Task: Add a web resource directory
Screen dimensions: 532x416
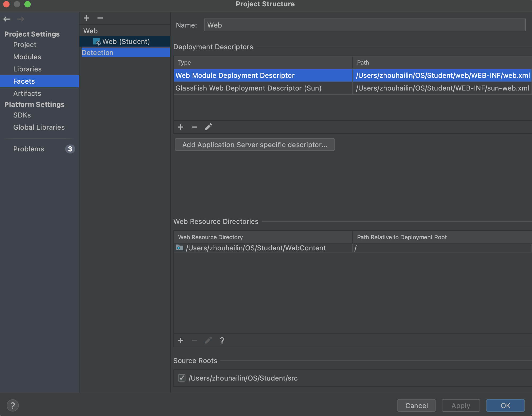Action: click(181, 340)
